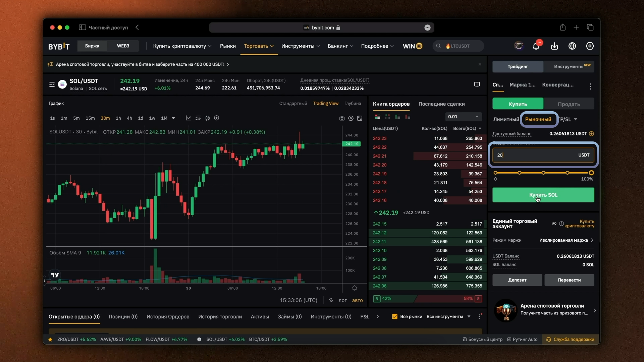Image resolution: width=644 pixels, height=362 pixels.
Task: Toggle the авто scale option
Action: (x=357, y=300)
